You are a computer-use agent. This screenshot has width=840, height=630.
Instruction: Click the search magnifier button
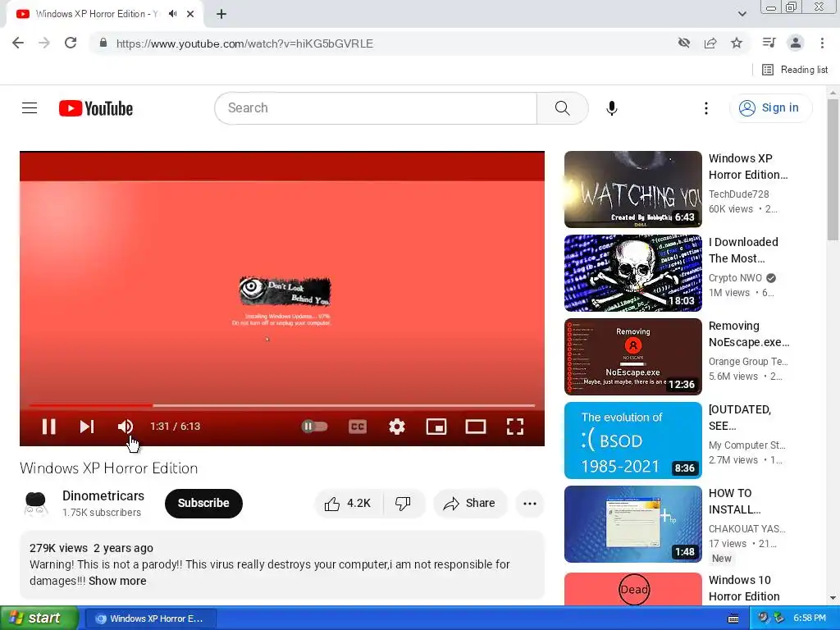pos(563,108)
